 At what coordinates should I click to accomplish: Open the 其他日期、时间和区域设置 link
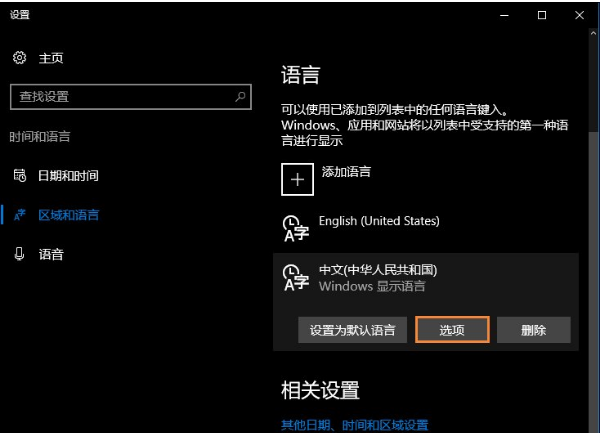click(355, 425)
